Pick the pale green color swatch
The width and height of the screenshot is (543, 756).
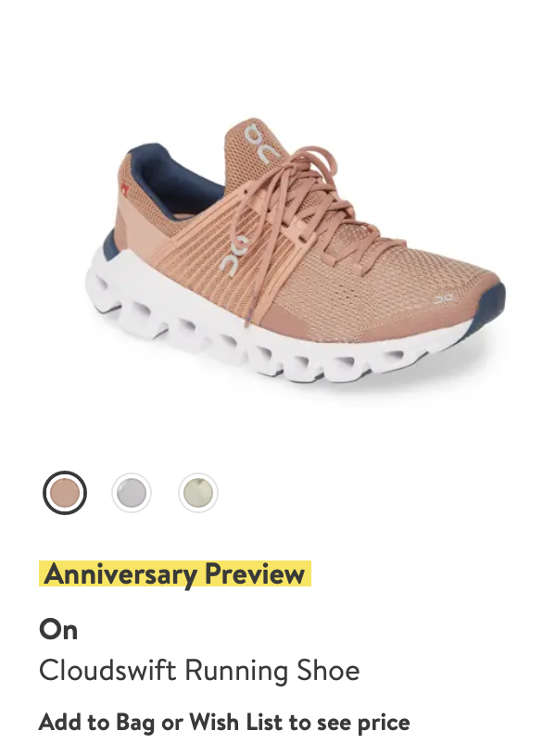[198, 492]
